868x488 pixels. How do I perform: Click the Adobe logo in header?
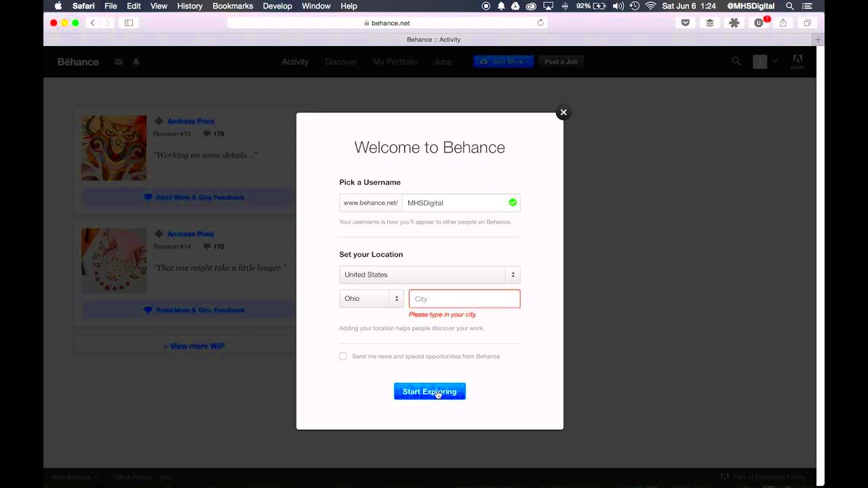pyautogui.click(x=797, y=62)
